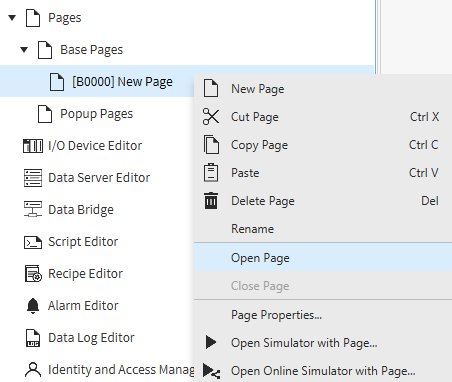Screen dimensions: 452x382
Task: Collapse the Pages tree node
Action: click(x=12, y=18)
